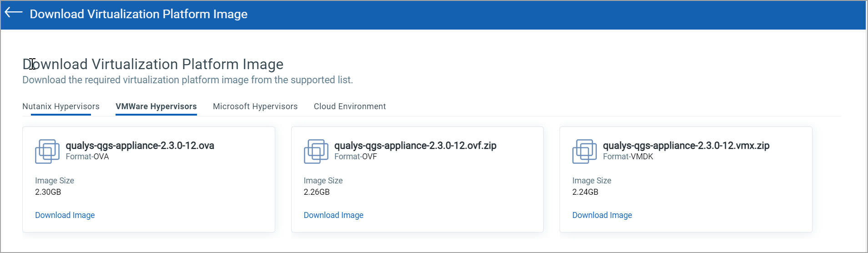Click Image Size label in the VMDK card
Viewport: 868px width, 253px height.
point(592,181)
